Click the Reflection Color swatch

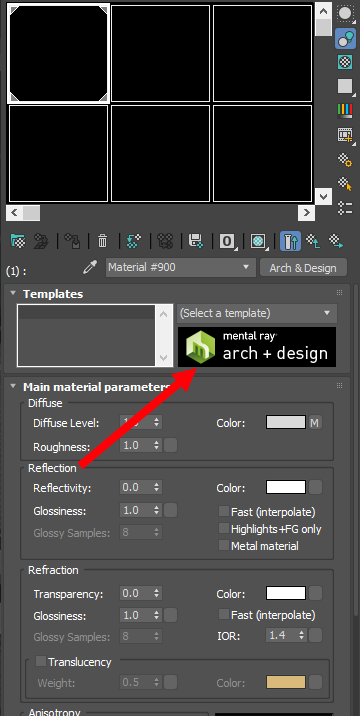pos(286,487)
